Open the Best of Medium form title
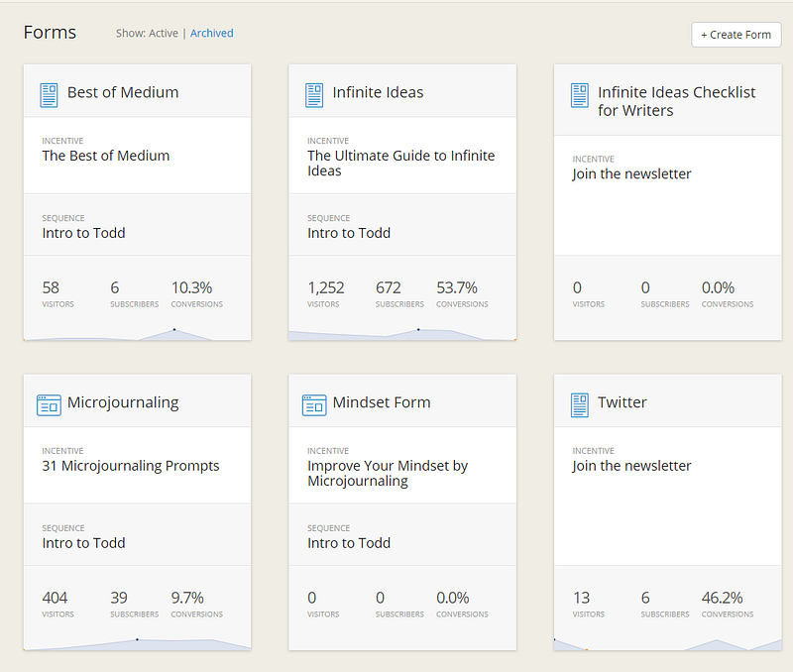This screenshot has height=672, width=793. point(123,92)
